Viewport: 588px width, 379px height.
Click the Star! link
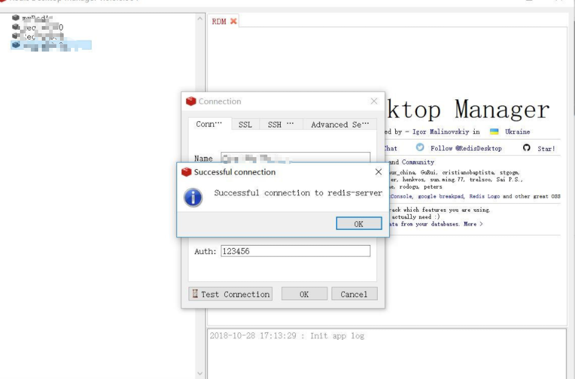click(546, 149)
